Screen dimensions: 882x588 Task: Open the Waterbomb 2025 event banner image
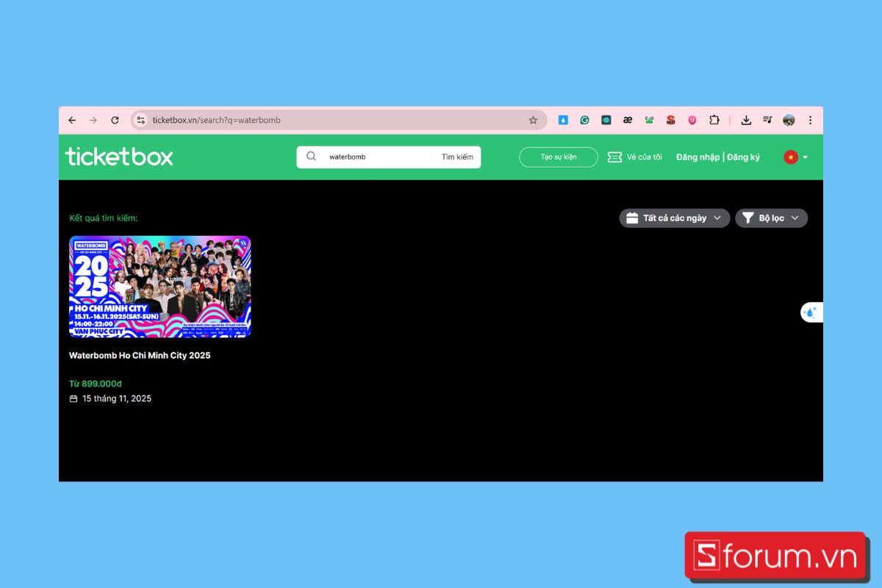[x=160, y=287]
